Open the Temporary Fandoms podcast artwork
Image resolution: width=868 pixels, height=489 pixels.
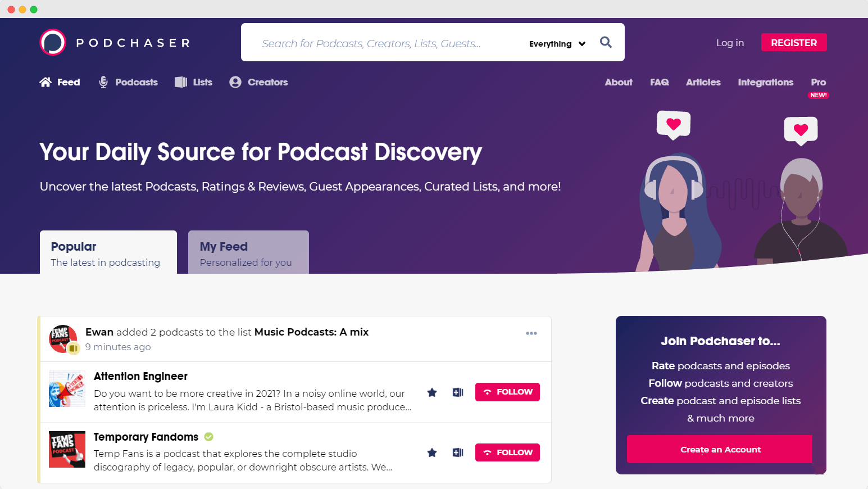[67, 449]
